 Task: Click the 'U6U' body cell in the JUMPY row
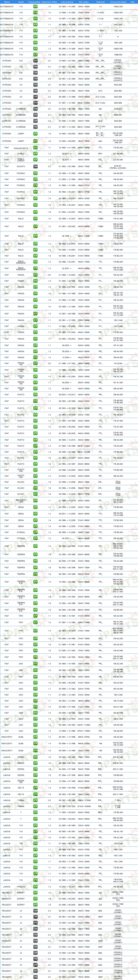(x=100, y=141)
